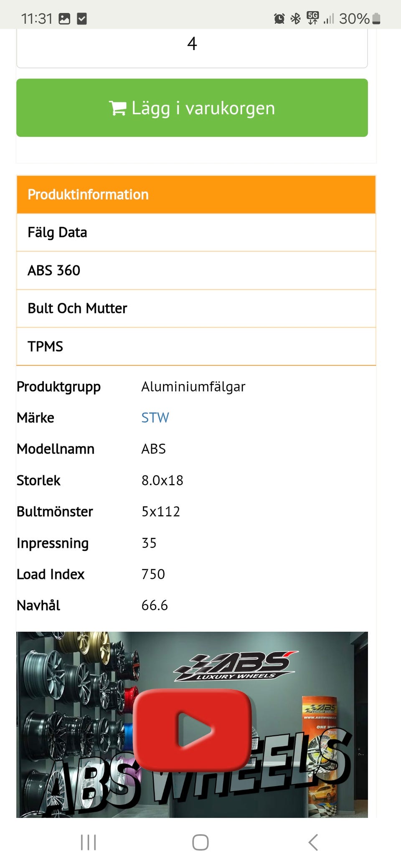Expand the ABS 360 section
401x868 pixels.
(196, 270)
